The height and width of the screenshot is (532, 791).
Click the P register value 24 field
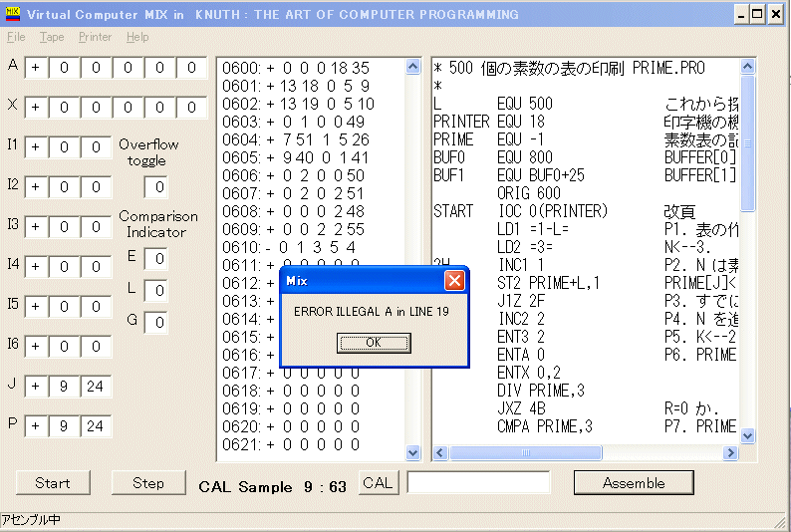point(96,426)
